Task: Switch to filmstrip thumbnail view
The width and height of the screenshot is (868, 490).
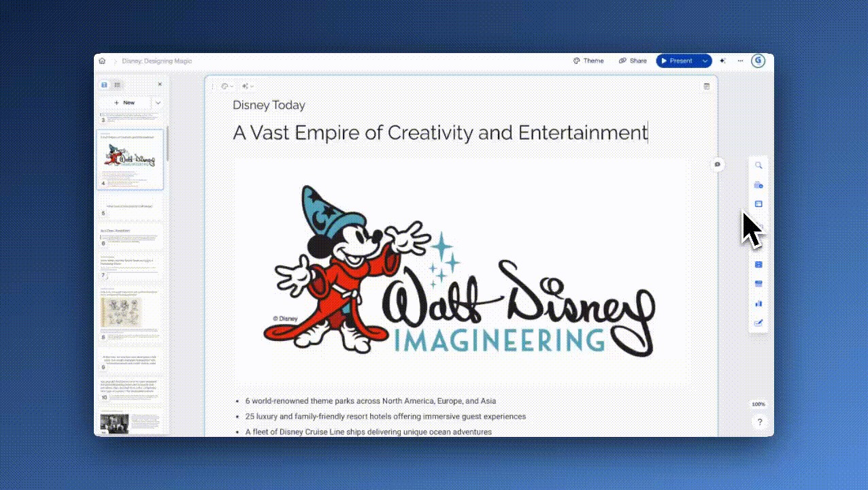Action: (104, 85)
